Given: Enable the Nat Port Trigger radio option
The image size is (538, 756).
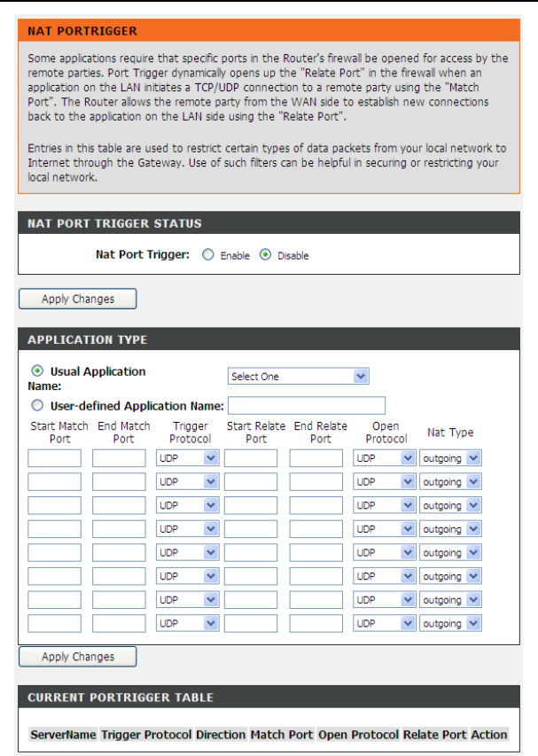Looking at the screenshot, I should tap(207, 254).
